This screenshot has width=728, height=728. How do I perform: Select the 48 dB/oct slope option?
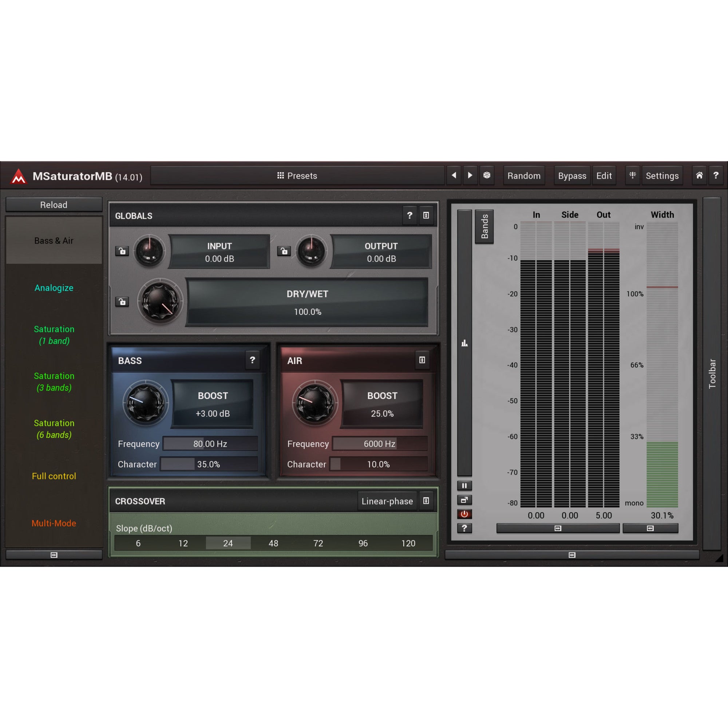click(273, 543)
